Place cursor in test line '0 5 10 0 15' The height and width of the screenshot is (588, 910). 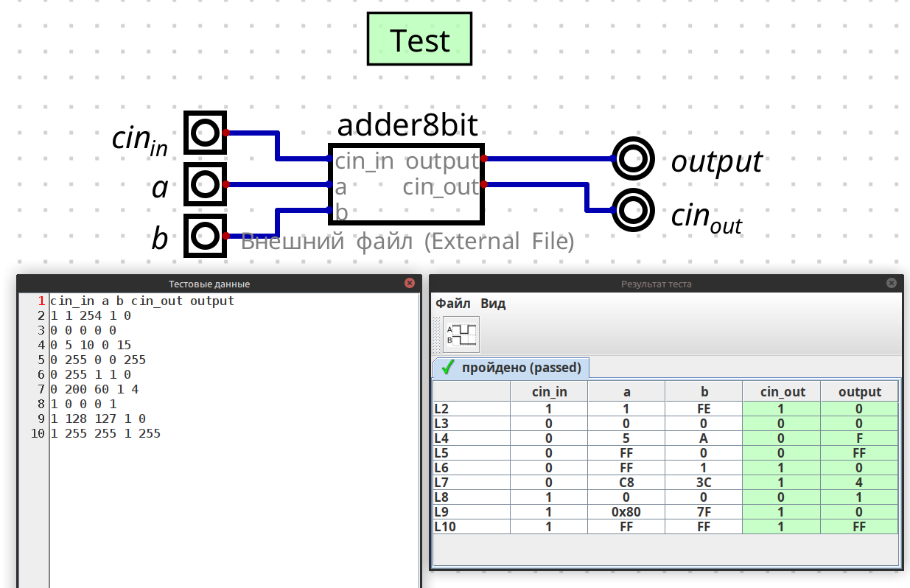point(91,345)
